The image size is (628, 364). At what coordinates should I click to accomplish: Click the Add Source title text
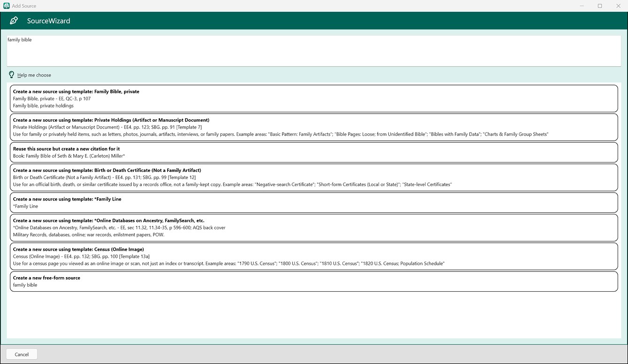coord(24,6)
